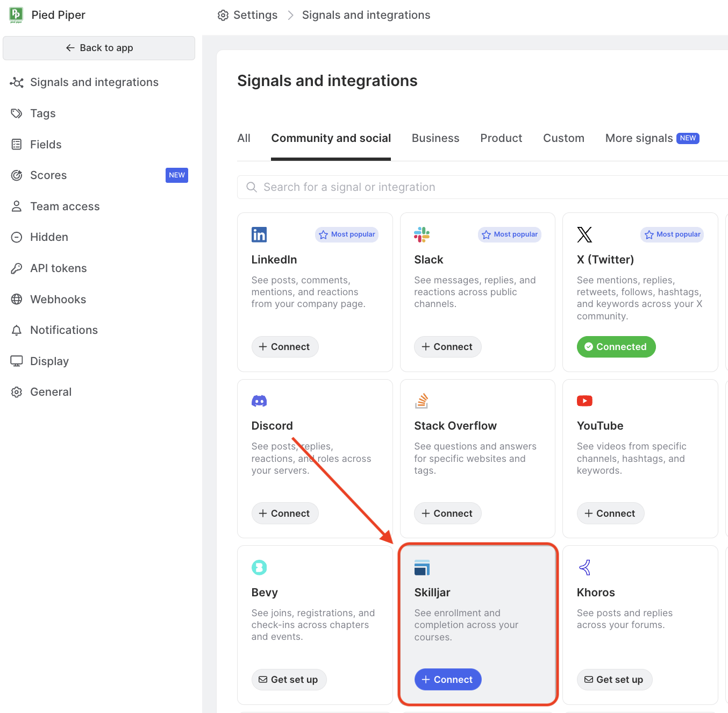This screenshot has width=728, height=713.
Task: Click the Webhooks globe icon
Action: coord(17,299)
